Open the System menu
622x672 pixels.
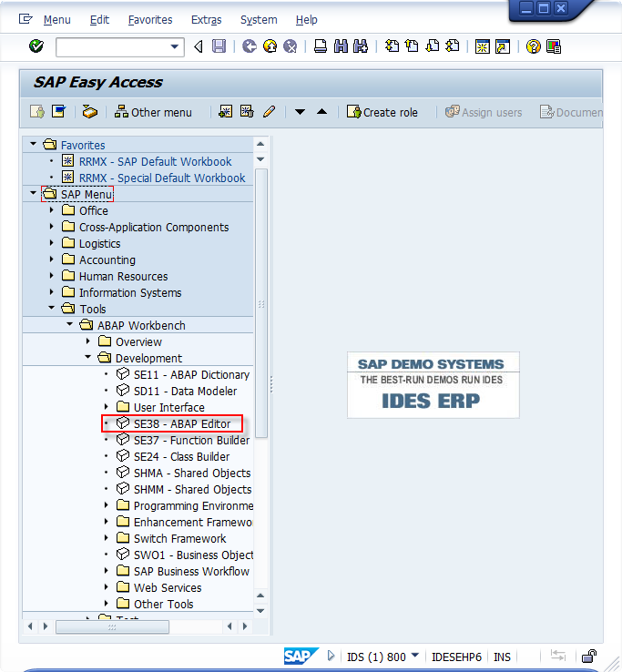259,20
